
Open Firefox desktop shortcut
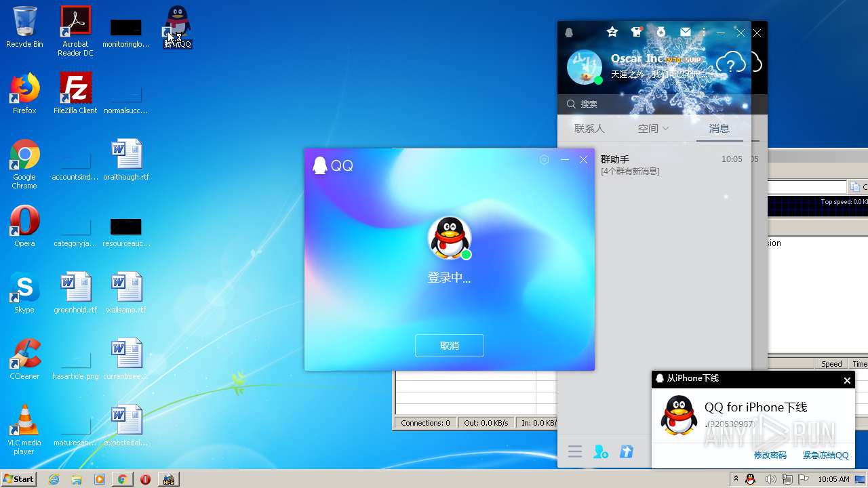coord(24,94)
